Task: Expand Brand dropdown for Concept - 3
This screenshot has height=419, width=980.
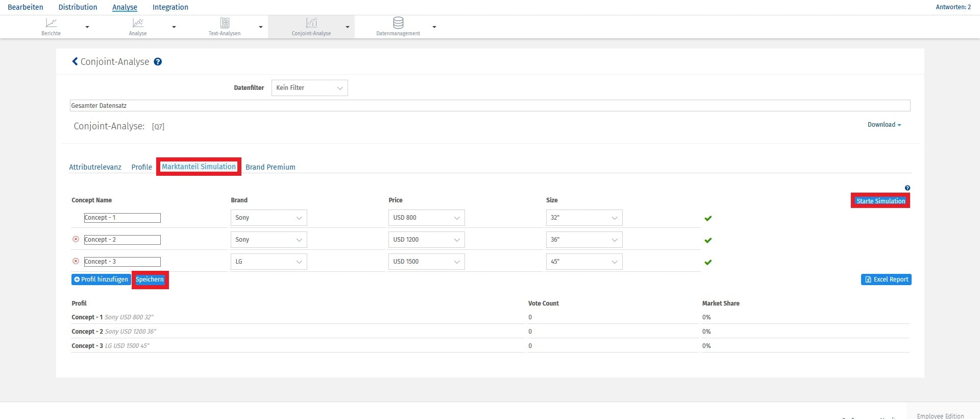Action: click(x=268, y=262)
